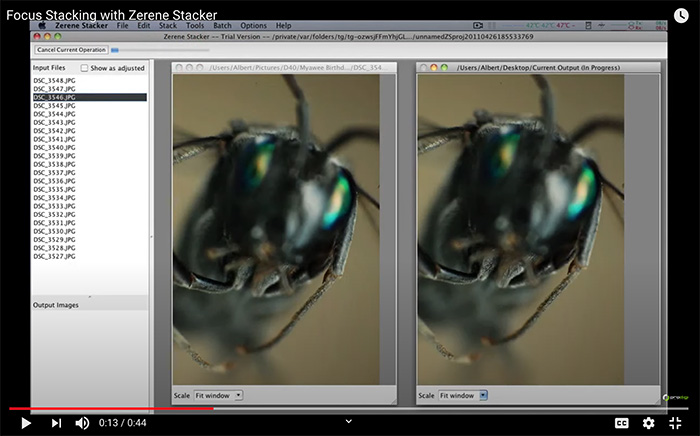Open video settings gear
The height and width of the screenshot is (436, 700).
tap(648, 423)
